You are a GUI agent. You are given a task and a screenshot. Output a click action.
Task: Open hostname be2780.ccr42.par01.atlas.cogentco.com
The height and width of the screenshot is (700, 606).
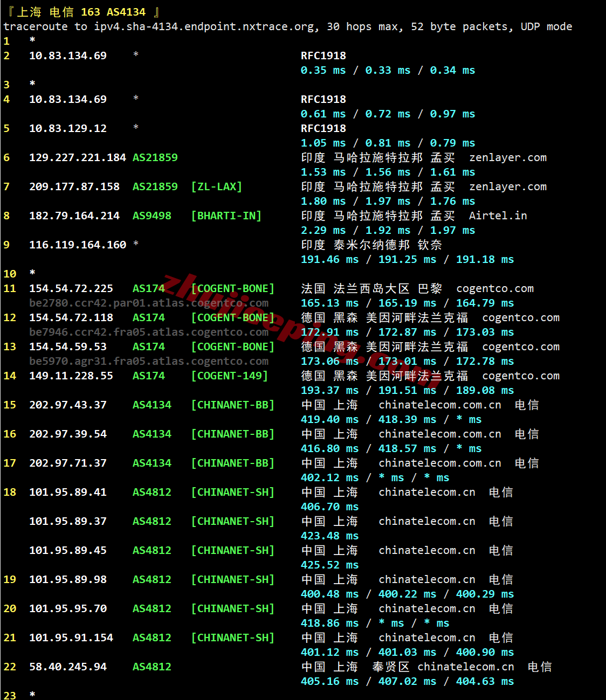149,303
